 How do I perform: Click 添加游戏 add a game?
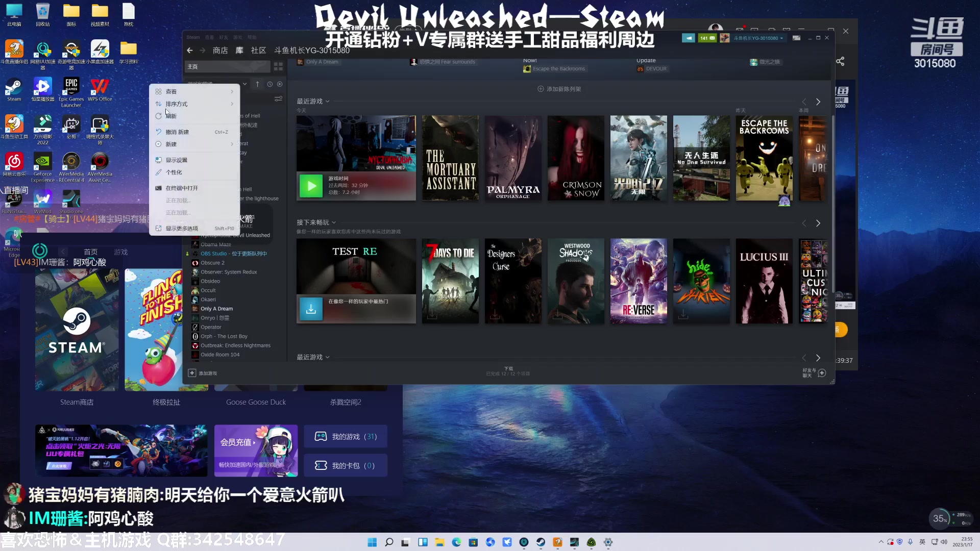(203, 373)
